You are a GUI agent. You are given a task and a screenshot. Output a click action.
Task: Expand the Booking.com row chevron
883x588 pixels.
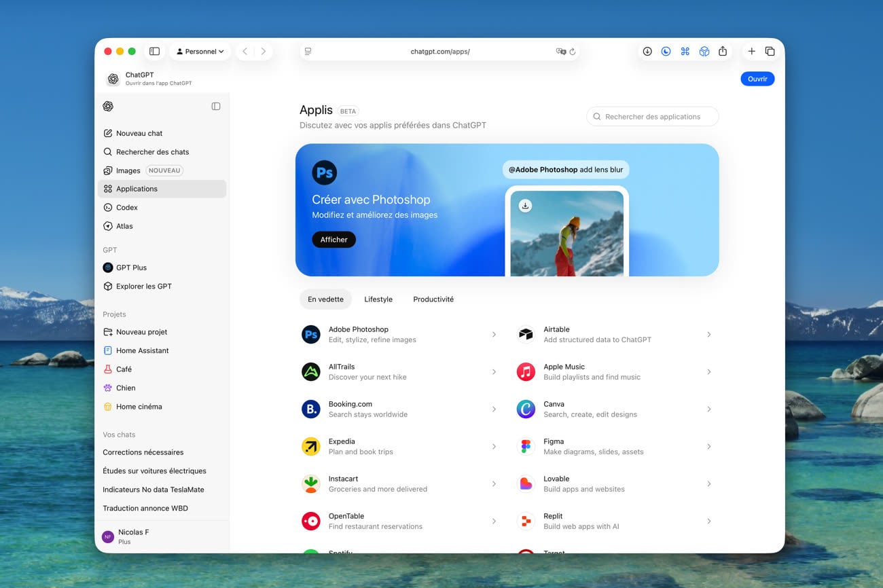coord(494,409)
